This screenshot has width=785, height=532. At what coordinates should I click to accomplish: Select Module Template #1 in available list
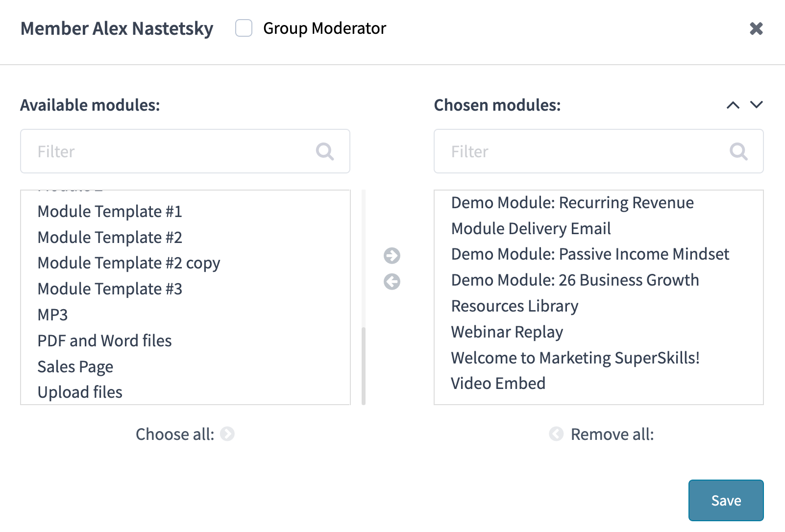pos(110,212)
